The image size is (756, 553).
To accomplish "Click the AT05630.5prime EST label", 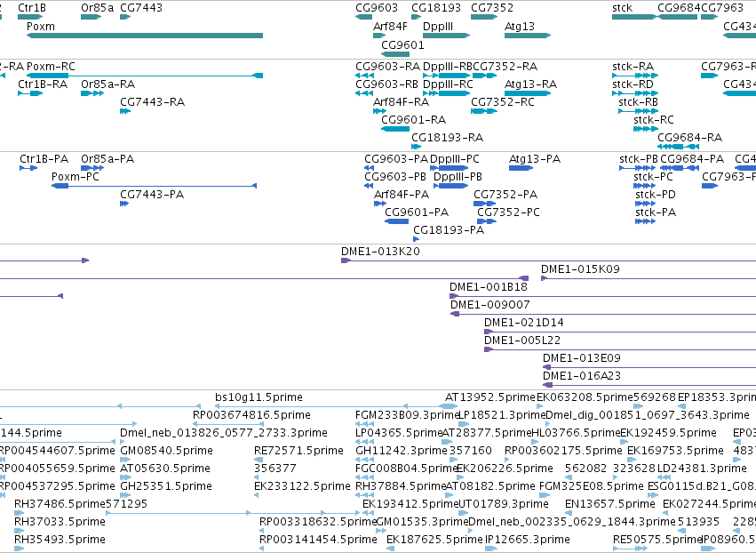I will (165, 469).
